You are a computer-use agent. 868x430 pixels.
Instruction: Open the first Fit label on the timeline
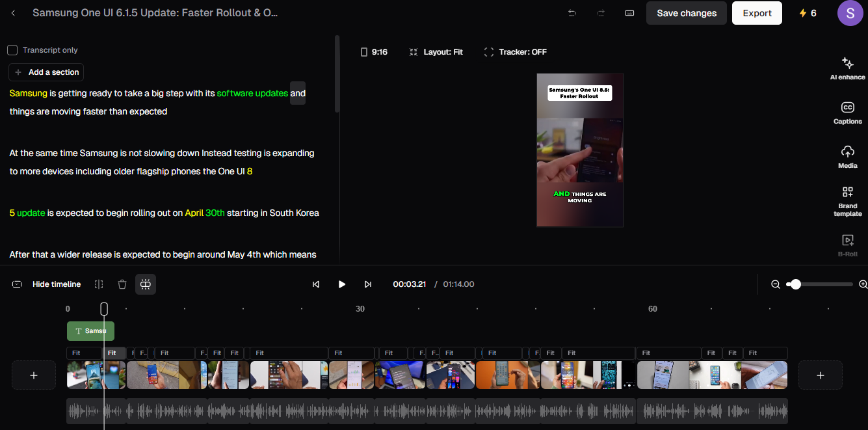[85, 353]
